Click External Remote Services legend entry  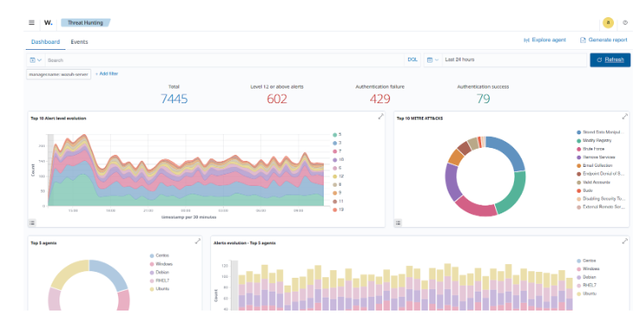(x=600, y=207)
